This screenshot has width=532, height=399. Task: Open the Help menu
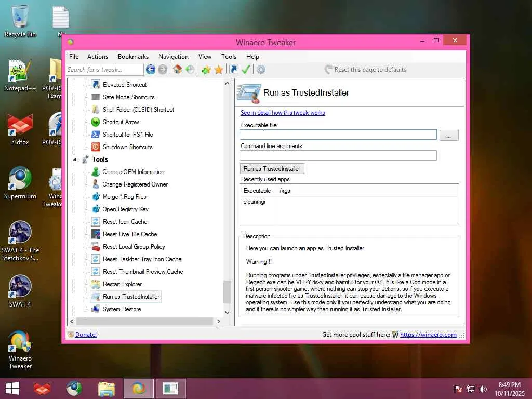(x=252, y=57)
